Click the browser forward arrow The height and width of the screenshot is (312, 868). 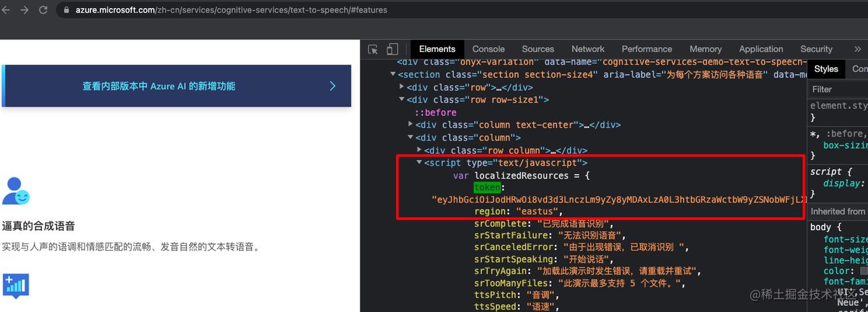coord(25,10)
